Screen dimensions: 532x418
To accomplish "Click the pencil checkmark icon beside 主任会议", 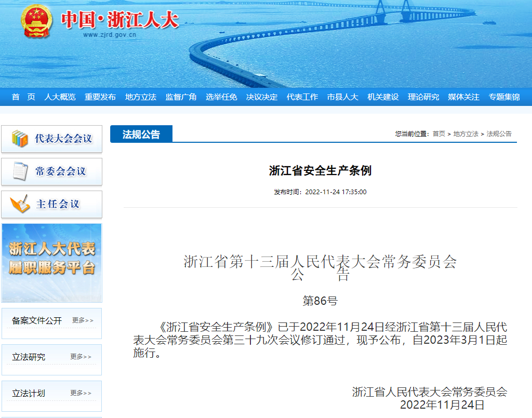I will pos(20,204).
